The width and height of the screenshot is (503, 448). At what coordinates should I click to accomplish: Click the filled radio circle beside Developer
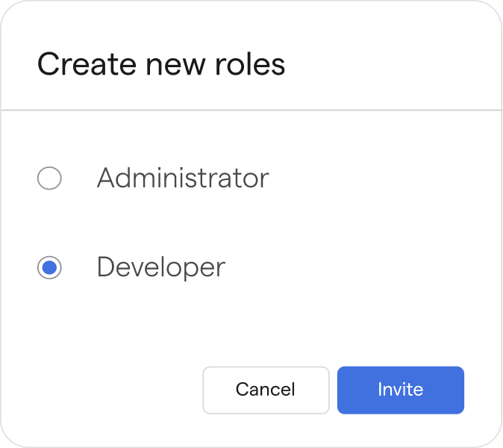coord(49,268)
